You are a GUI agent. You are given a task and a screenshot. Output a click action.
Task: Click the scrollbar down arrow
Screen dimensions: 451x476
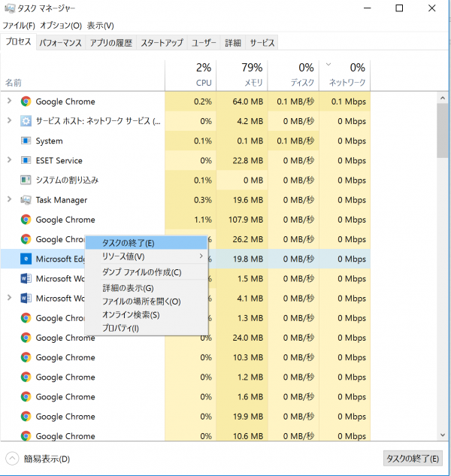(x=443, y=435)
